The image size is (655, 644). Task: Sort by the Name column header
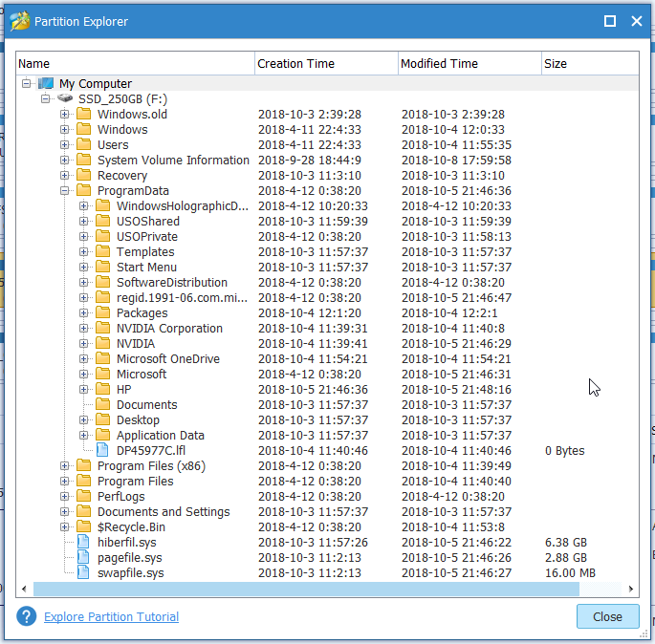coord(136,63)
